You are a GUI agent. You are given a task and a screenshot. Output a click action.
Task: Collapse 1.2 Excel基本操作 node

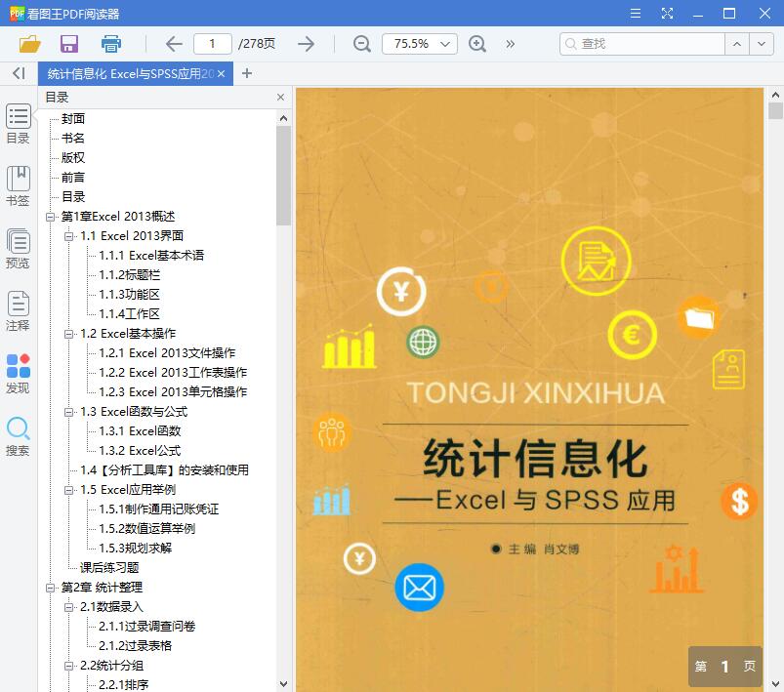pyautogui.click(x=68, y=334)
